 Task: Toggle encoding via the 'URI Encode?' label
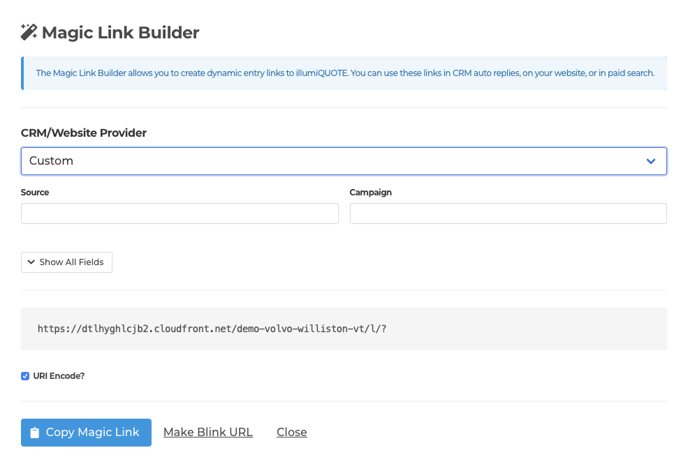[x=59, y=376]
